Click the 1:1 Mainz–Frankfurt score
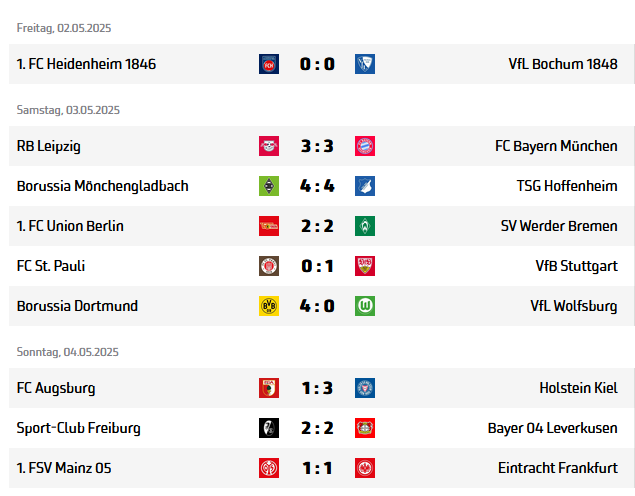Screen dimensions: 635x496 [x=317, y=468]
